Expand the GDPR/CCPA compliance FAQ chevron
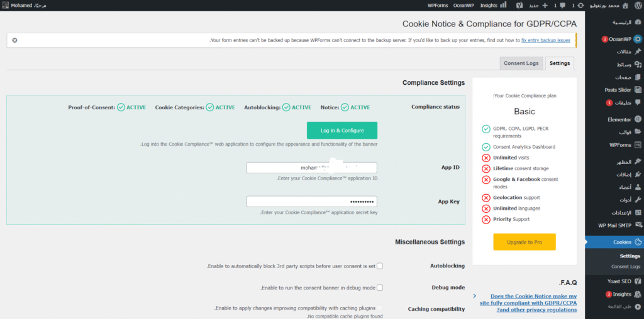Viewport: 644px width, 319px height. 475,296
